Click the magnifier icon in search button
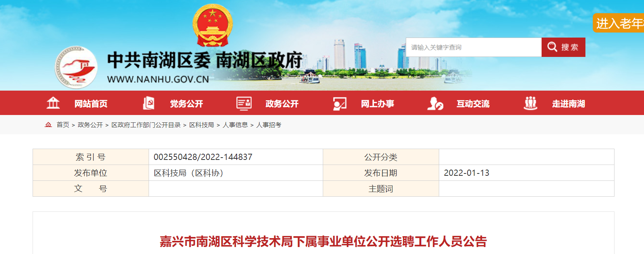Screen dimensions: 644x254 tap(552, 47)
